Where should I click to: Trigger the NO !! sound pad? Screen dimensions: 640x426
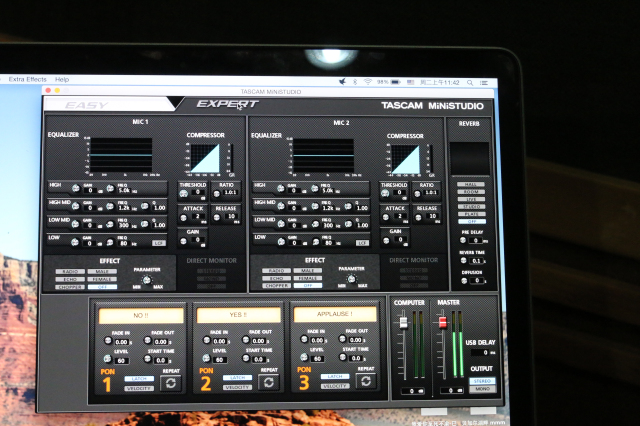141,315
